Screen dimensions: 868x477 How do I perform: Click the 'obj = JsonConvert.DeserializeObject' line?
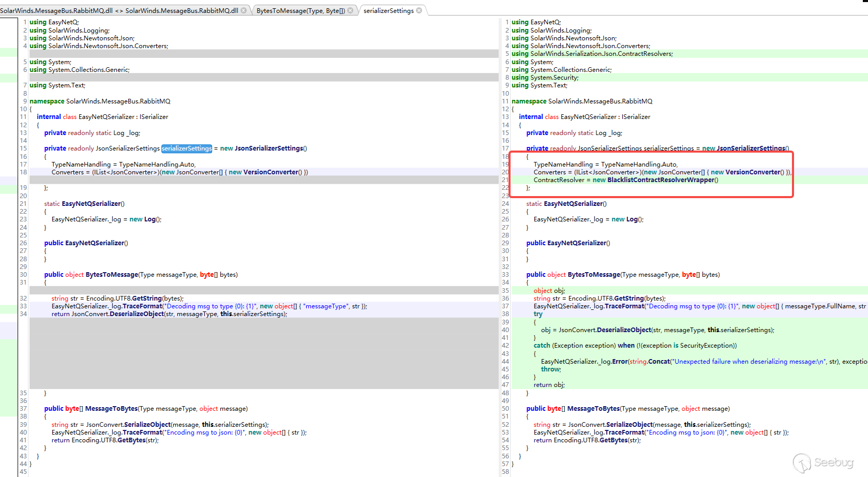[x=657, y=330]
